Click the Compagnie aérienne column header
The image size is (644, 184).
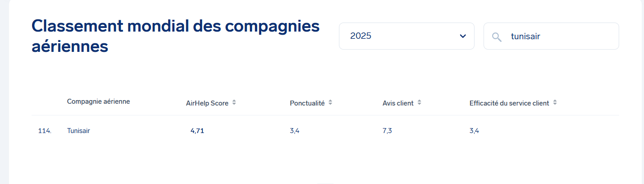[x=99, y=101]
